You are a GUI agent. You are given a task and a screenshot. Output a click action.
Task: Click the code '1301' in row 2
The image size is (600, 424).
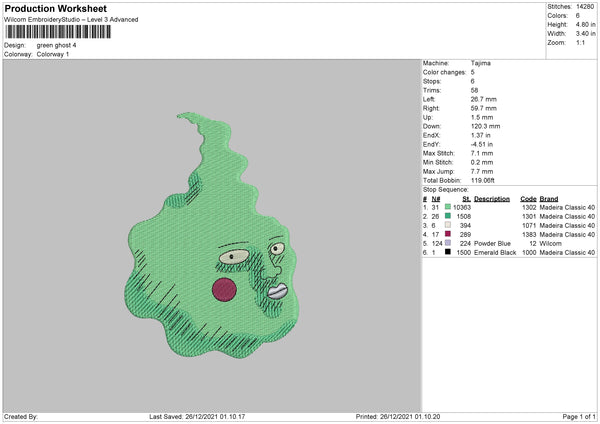tap(529, 217)
